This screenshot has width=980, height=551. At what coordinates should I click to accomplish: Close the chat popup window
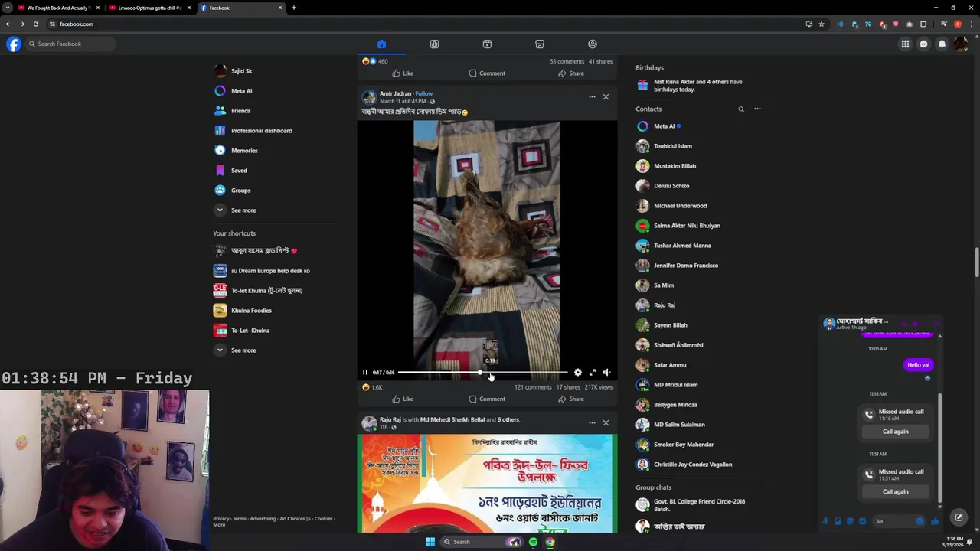tap(937, 323)
